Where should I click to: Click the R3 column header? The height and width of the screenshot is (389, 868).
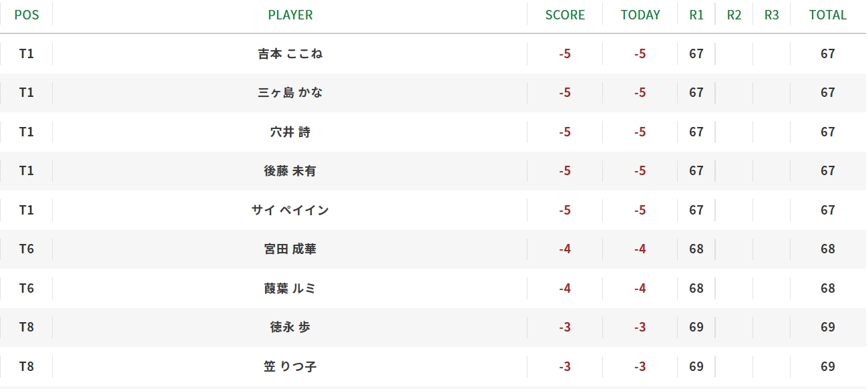pyautogui.click(x=771, y=15)
